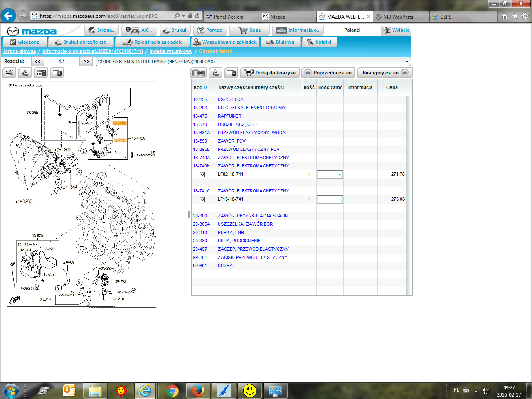The height and width of the screenshot is (399, 532).
Task: Click the print icon above the diagram
Action: (25, 73)
